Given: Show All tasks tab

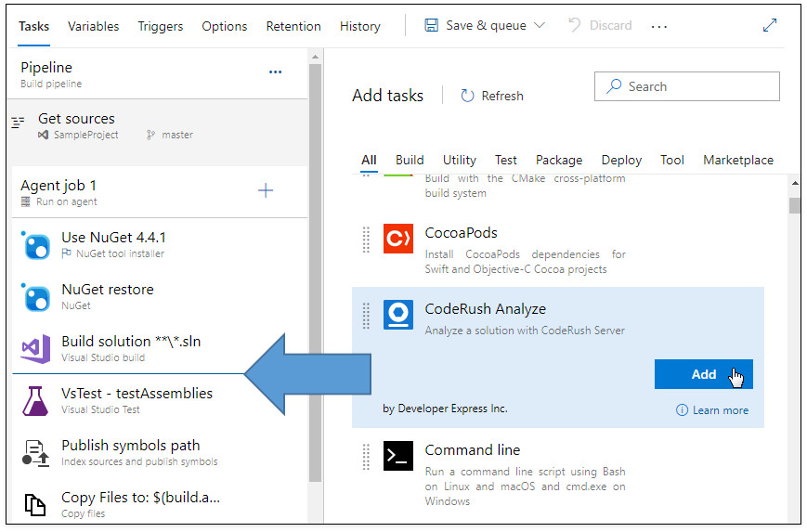Looking at the screenshot, I should point(369,160).
